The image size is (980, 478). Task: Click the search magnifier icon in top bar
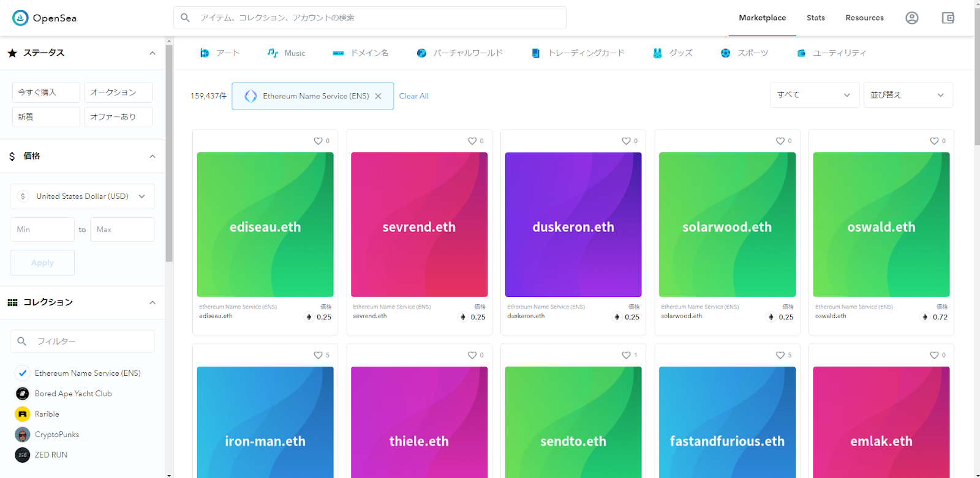point(185,18)
